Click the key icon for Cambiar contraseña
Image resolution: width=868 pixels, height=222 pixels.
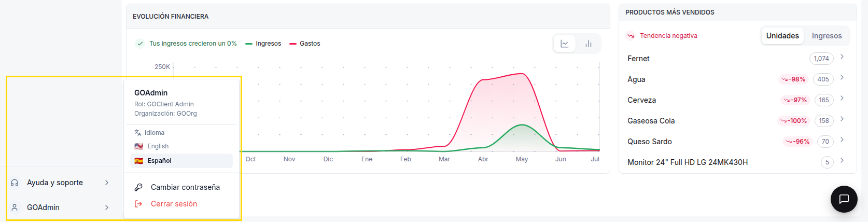click(x=138, y=187)
